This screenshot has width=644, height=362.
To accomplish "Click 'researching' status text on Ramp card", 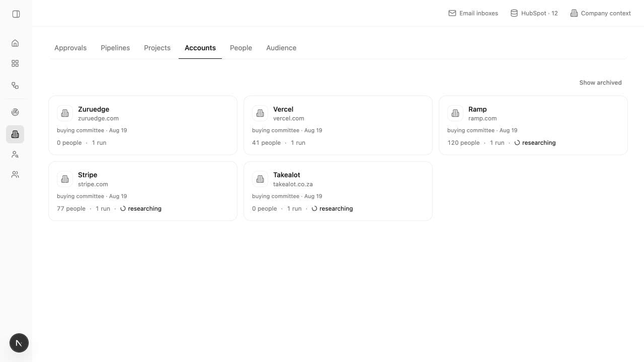I will pos(539,143).
